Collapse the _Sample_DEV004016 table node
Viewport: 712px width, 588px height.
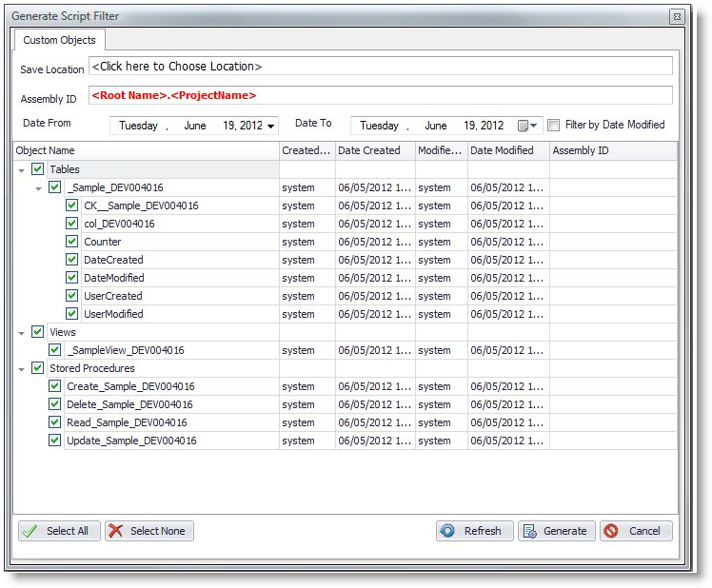39,188
